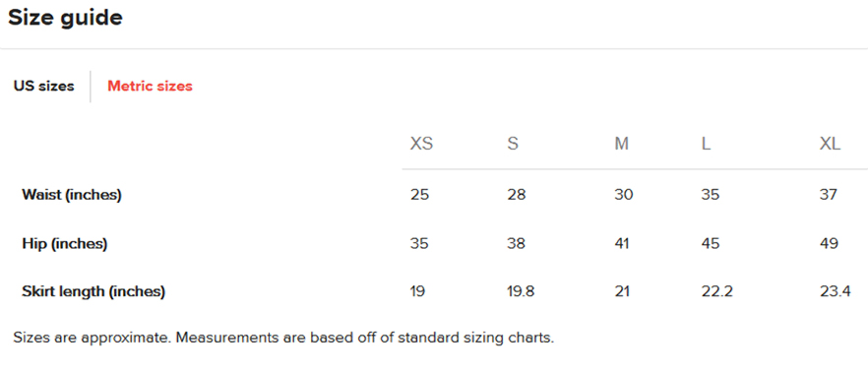Select the XL size column header
The image size is (868, 373).
click(830, 144)
